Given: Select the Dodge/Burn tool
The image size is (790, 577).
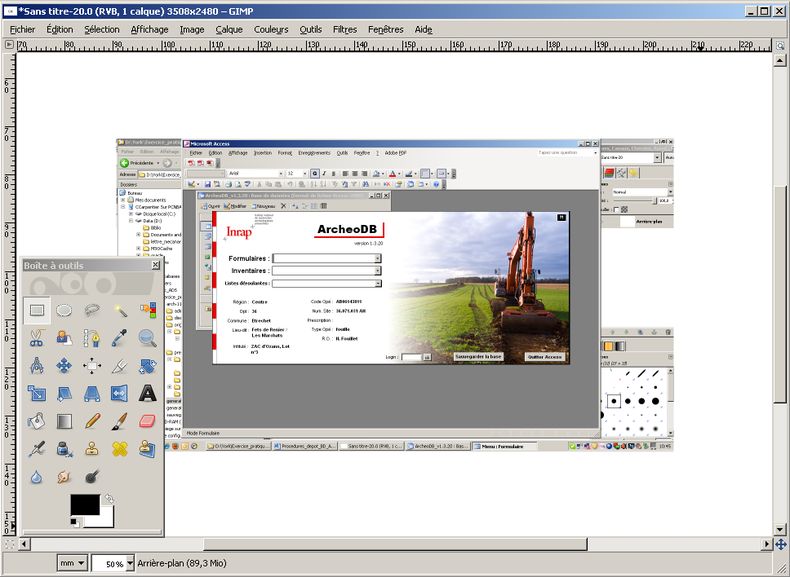Looking at the screenshot, I should click(92, 477).
